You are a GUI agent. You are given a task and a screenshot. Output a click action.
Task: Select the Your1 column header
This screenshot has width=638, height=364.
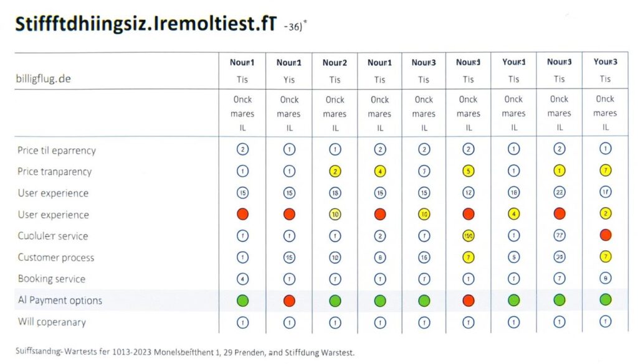513,63
